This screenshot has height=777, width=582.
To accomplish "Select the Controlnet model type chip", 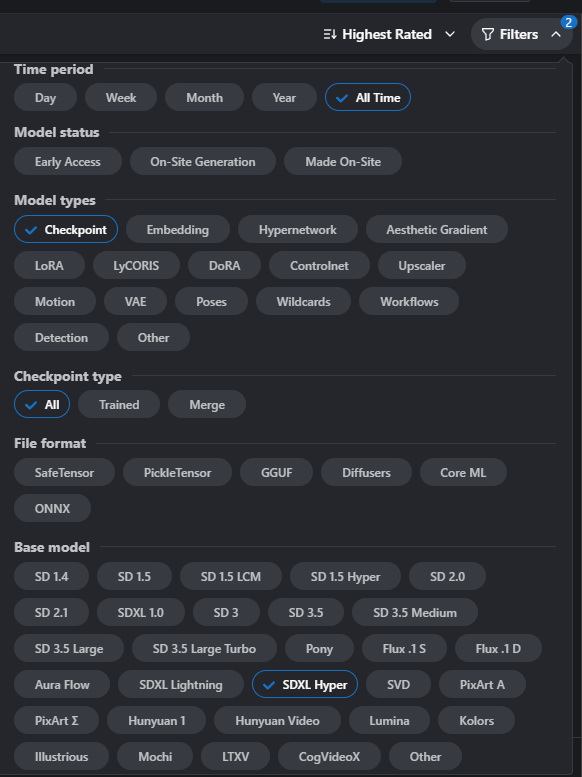I will (x=319, y=266).
